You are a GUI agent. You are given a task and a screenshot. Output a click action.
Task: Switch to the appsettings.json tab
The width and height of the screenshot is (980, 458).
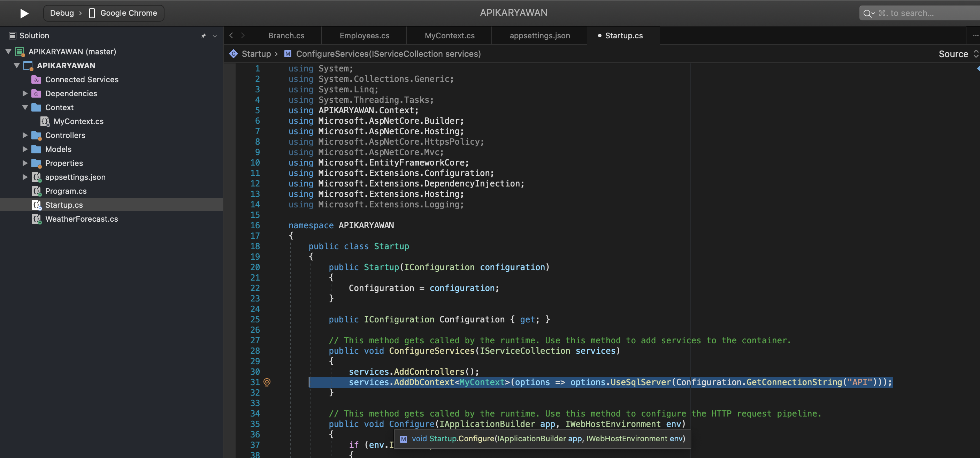click(x=539, y=35)
